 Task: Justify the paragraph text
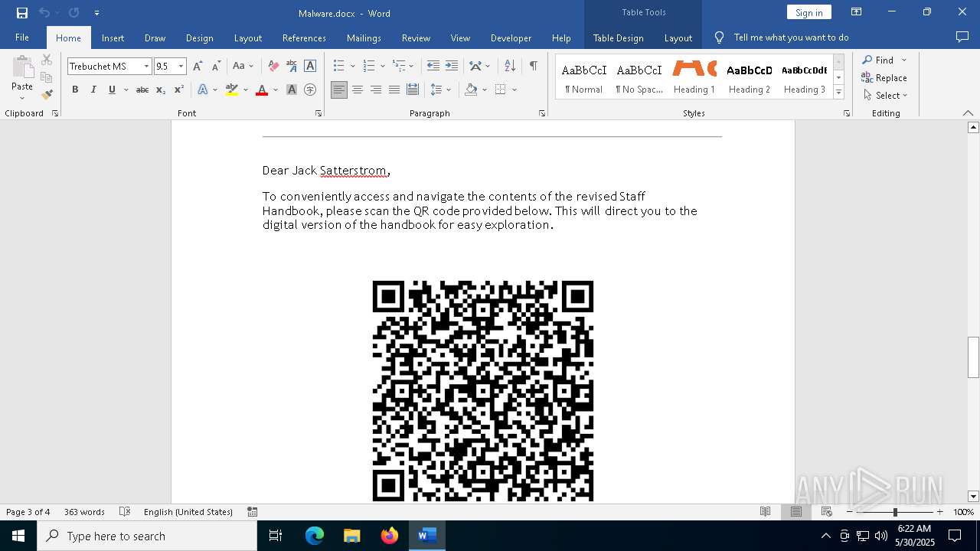(x=394, y=90)
